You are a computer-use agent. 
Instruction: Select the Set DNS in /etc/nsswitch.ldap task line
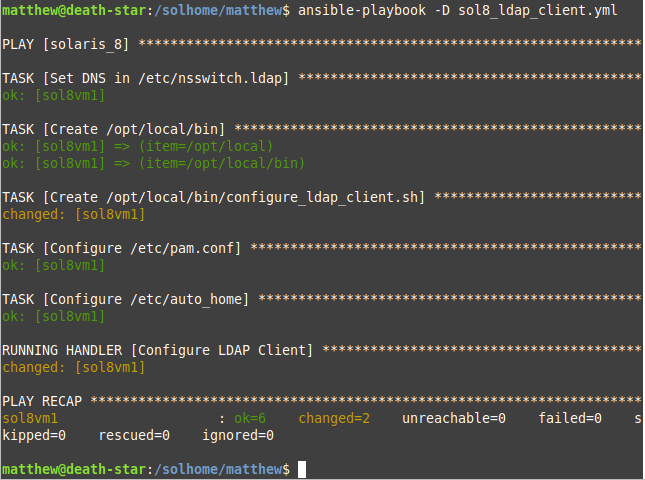147,78
